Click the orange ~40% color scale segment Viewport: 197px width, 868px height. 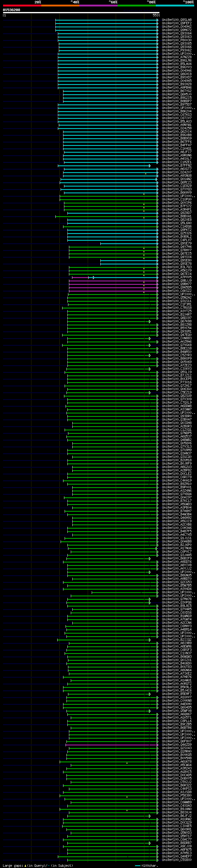[x=60, y=6]
